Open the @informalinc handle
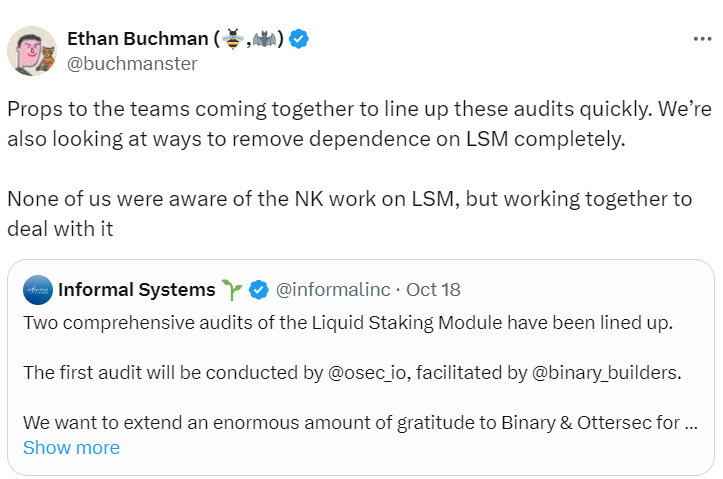 (332, 290)
